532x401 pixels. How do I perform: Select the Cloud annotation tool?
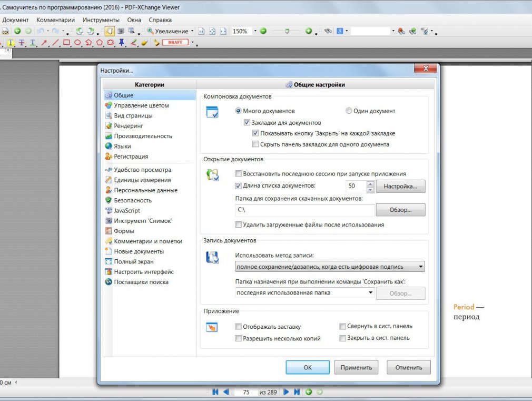[x=110, y=43]
